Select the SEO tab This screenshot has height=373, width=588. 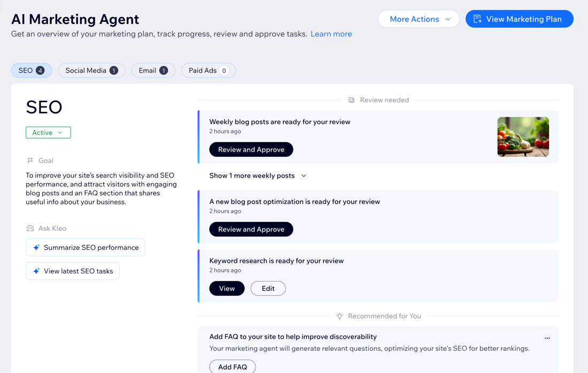32,71
